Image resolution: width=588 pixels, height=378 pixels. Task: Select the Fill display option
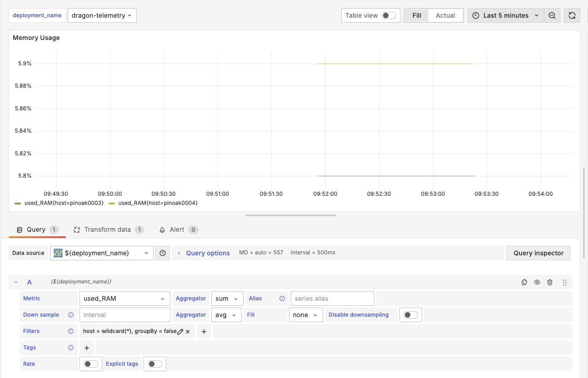[x=417, y=15]
